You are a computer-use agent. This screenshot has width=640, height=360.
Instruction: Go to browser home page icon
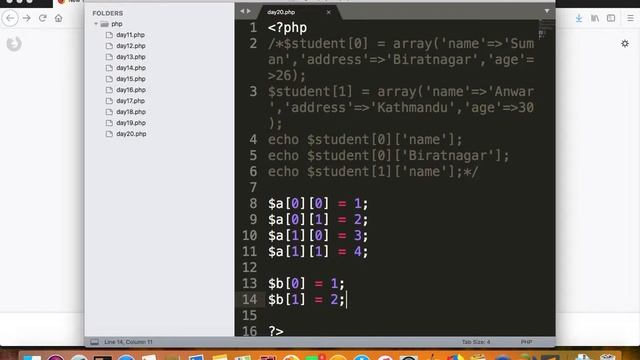59,18
